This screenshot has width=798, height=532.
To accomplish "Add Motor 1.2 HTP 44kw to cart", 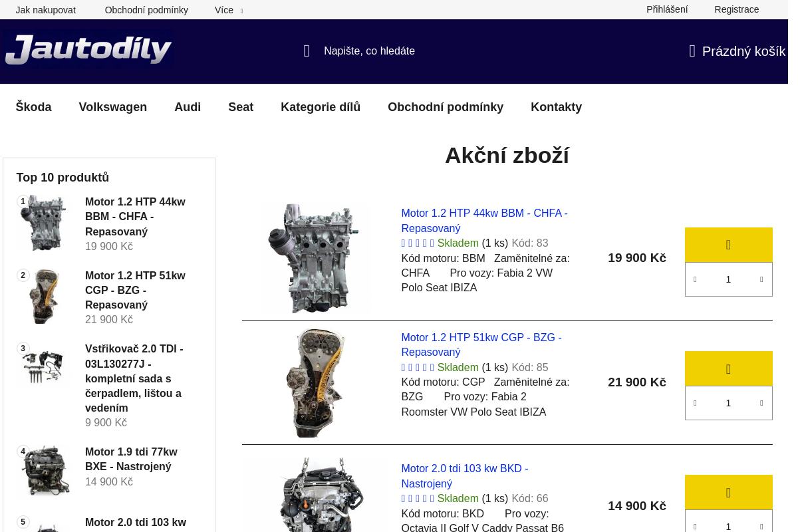I will click(729, 245).
